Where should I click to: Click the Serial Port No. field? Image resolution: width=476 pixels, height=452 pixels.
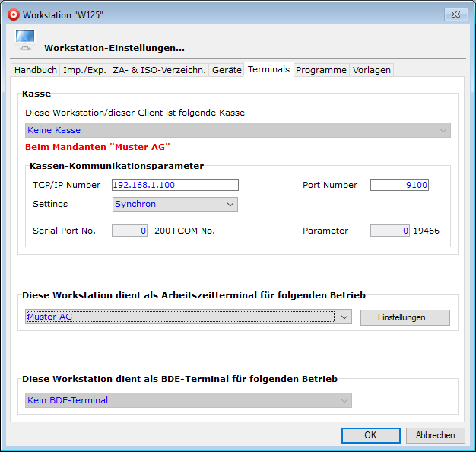click(x=129, y=231)
